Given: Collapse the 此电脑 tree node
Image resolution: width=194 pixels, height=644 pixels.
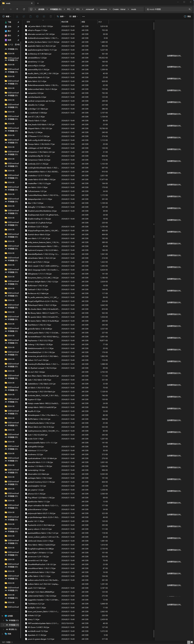Looking at the screenshot, I should point(2,616).
